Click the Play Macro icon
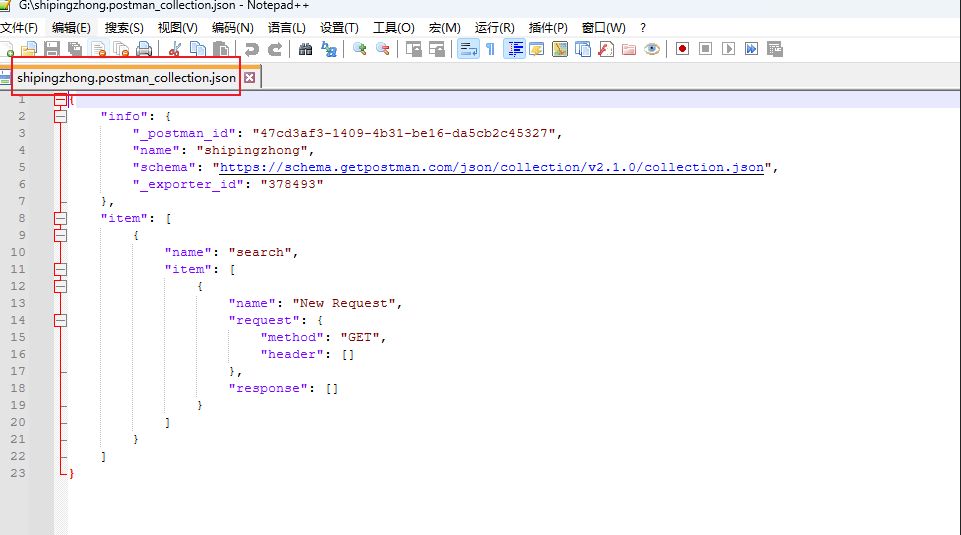Viewport: 961px width, 535px height. [x=728, y=49]
